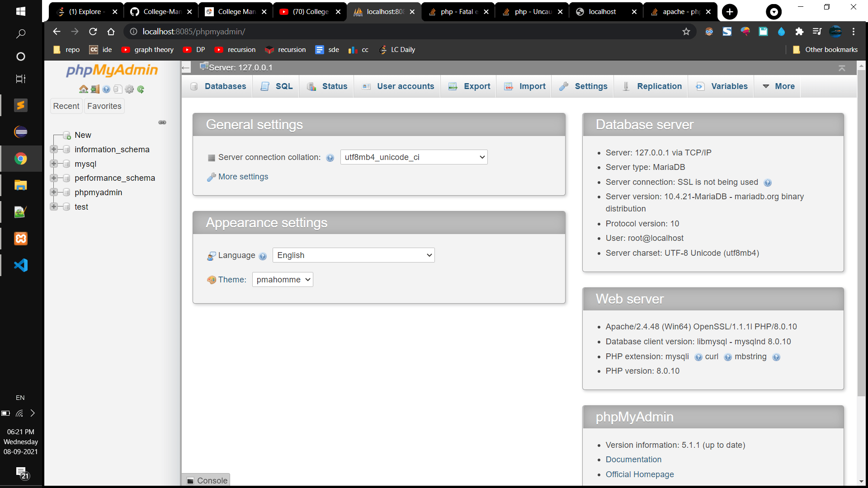This screenshot has width=868, height=488.
Task: Click the log out door icon
Action: pos(95,89)
